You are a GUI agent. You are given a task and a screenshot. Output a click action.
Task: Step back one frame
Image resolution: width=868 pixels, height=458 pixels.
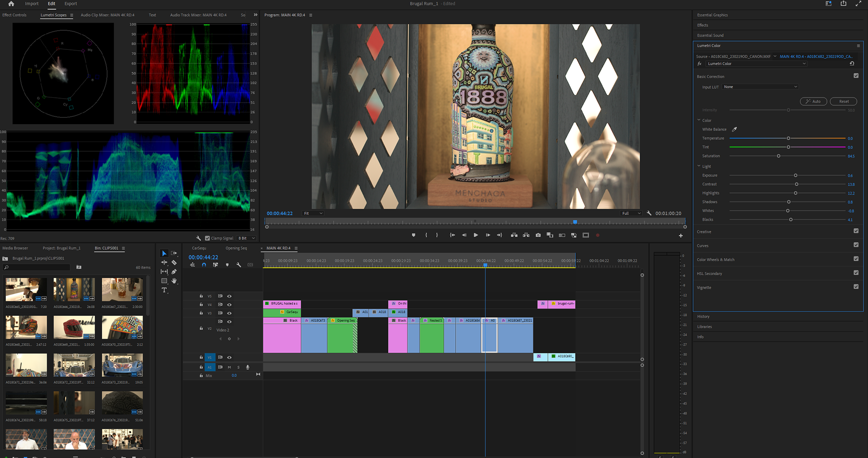coord(464,235)
